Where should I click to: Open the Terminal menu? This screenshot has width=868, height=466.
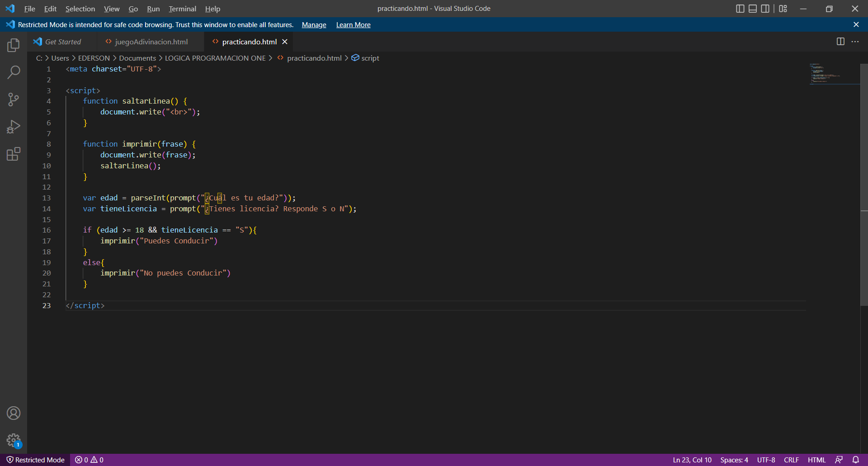182,9
